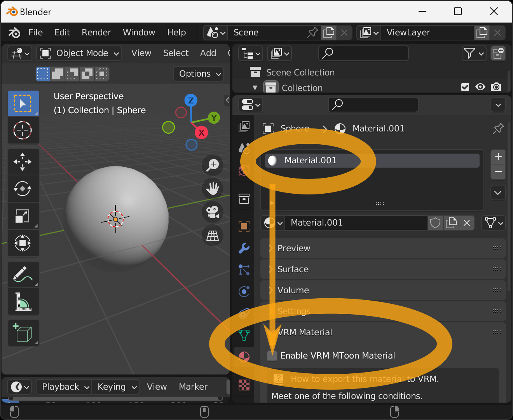
Task: Click the properties search field
Action: 373,105
